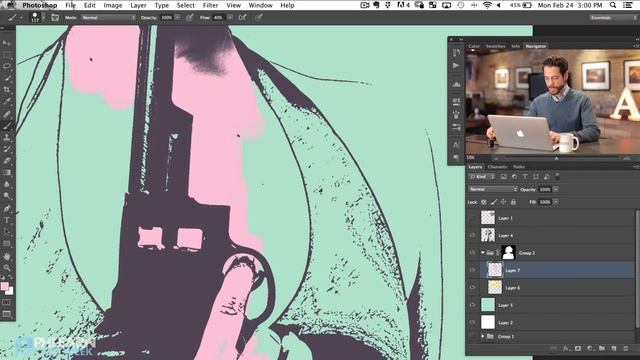
Task: Hide Layer 2 visibility eye
Action: 472,322
